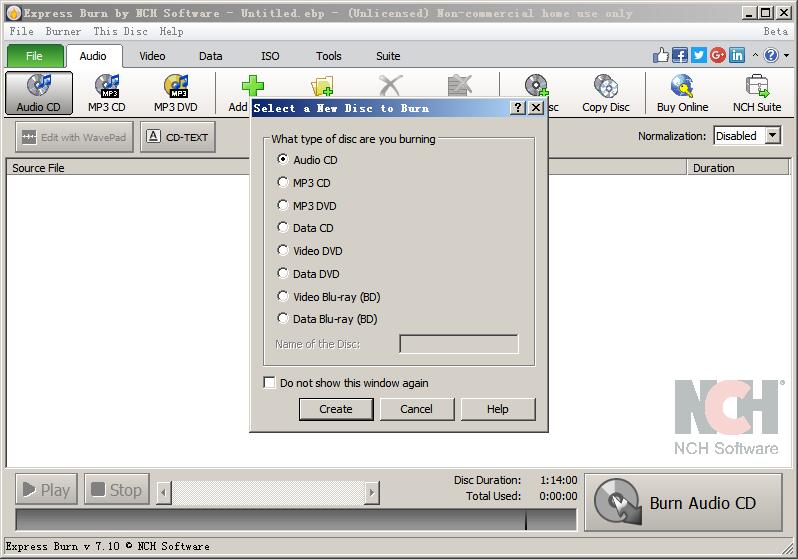This screenshot has width=798, height=559.
Task: Click the disc capacity usage bar
Action: (x=296, y=520)
